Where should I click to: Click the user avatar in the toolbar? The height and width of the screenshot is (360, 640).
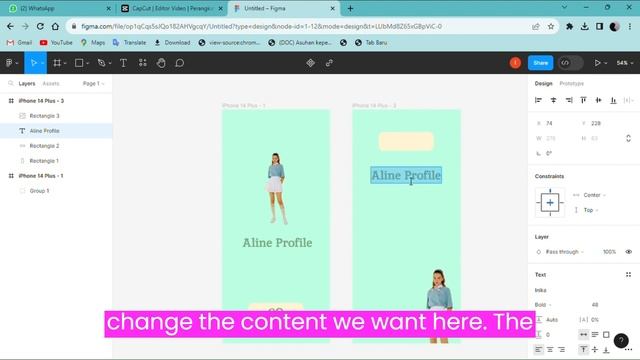515,63
